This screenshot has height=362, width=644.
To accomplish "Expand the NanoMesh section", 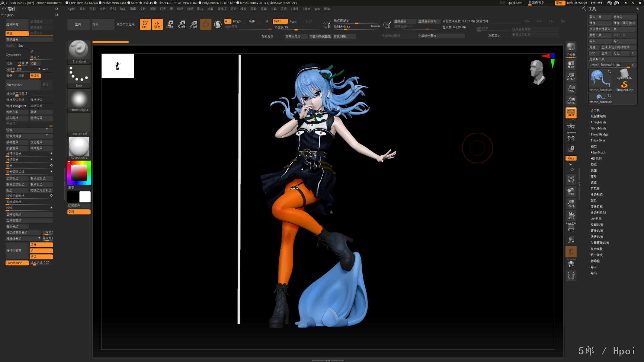I will pos(598,128).
